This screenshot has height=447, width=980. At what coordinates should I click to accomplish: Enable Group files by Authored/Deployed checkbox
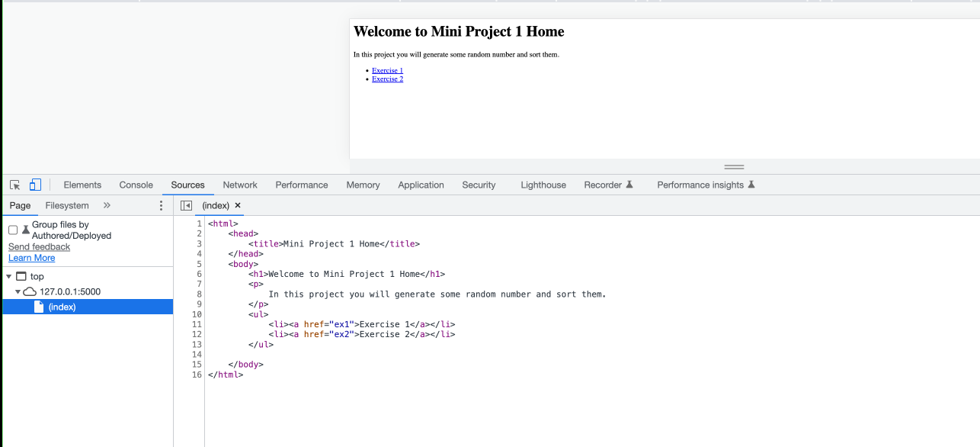13,230
